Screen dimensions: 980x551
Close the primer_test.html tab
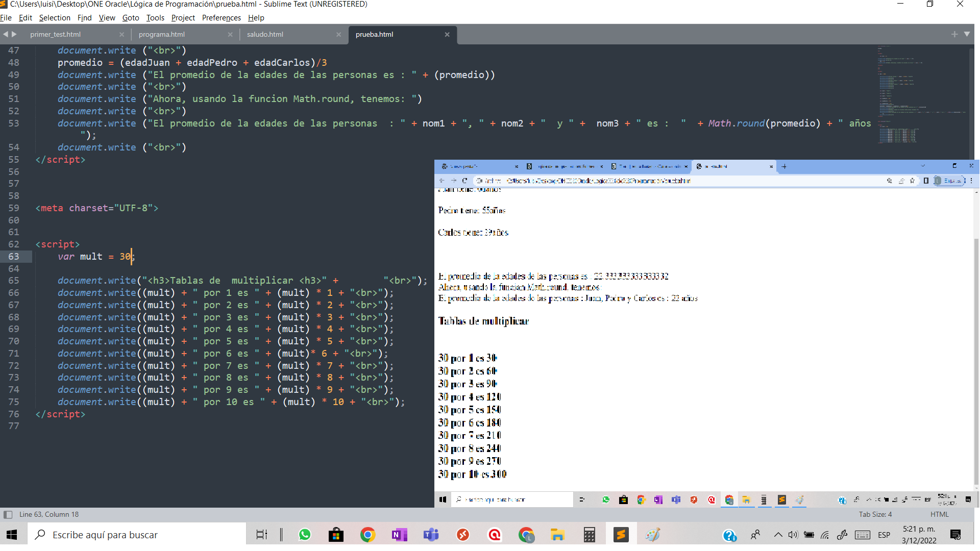[x=121, y=35]
